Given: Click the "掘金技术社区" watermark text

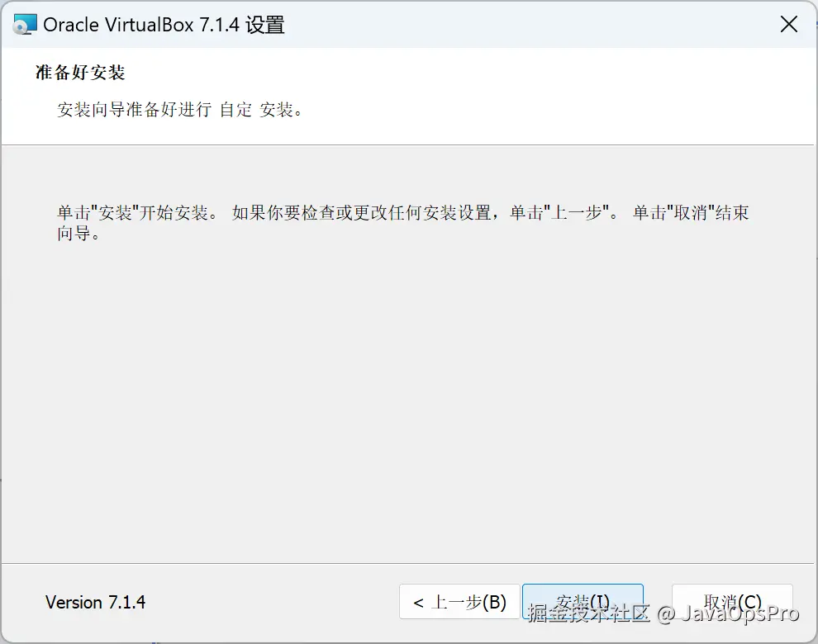Looking at the screenshot, I should click(x=588, y=613).
